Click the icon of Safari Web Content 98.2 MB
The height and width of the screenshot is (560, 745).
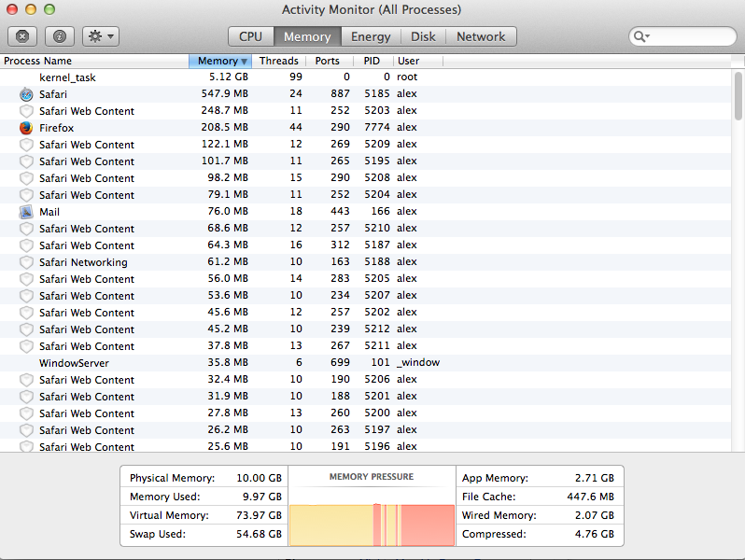pyautogui.click(x=26, y=178)
